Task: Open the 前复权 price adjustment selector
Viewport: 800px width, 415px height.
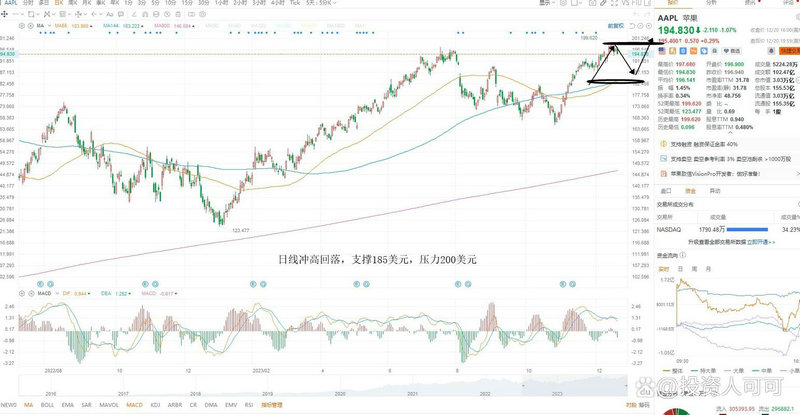Action: coord(616,26)
